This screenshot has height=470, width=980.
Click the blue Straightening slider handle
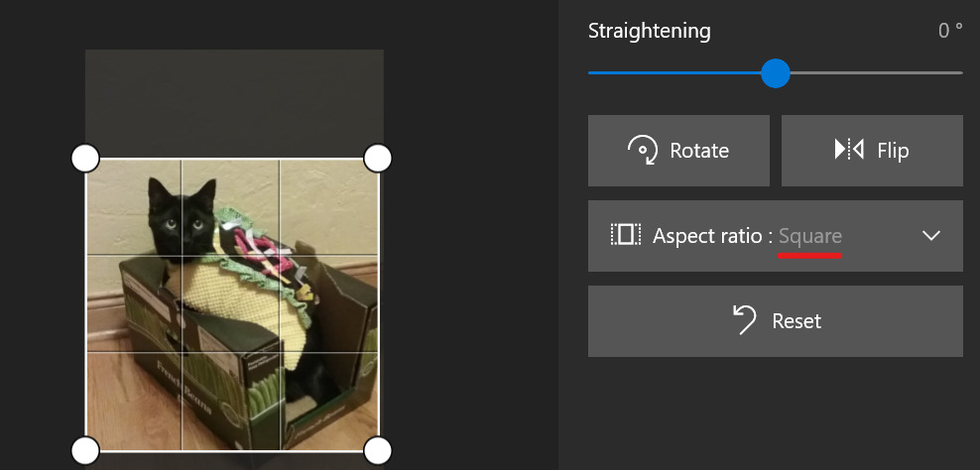coord(776,72)
